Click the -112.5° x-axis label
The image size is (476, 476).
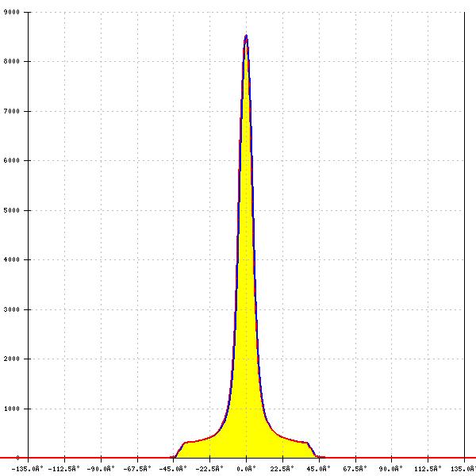click(64, 469)
